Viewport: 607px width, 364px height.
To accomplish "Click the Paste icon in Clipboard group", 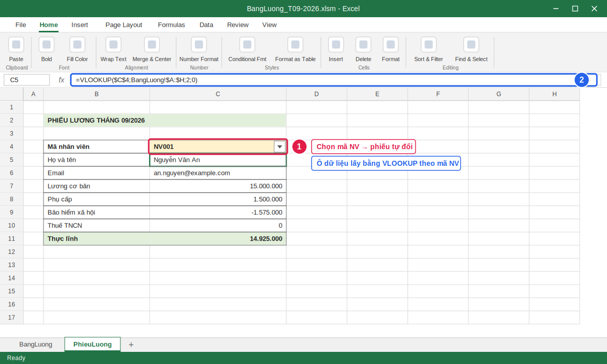I will pyautogui.click(x=16, y=44).
